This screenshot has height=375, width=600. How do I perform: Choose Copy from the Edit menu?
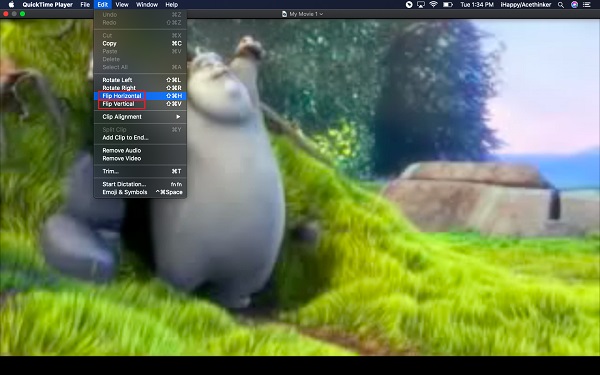pyautogui.click(x=140, y=44)
